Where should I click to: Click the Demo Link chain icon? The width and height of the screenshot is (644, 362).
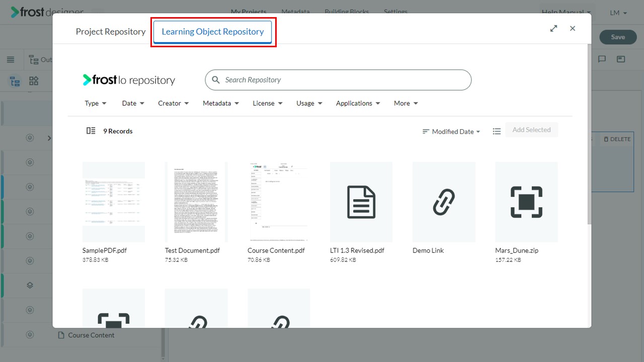pyautogui.click(x=444, y=202)
